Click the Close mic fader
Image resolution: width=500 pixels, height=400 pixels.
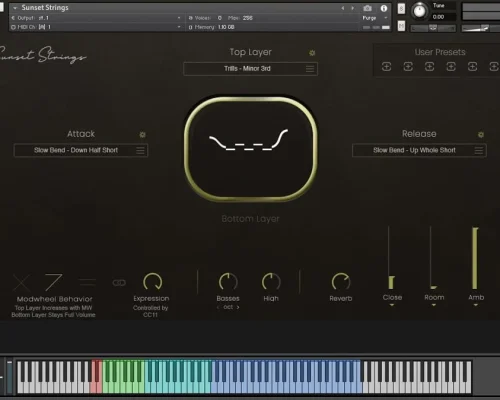tap(391, 282)
